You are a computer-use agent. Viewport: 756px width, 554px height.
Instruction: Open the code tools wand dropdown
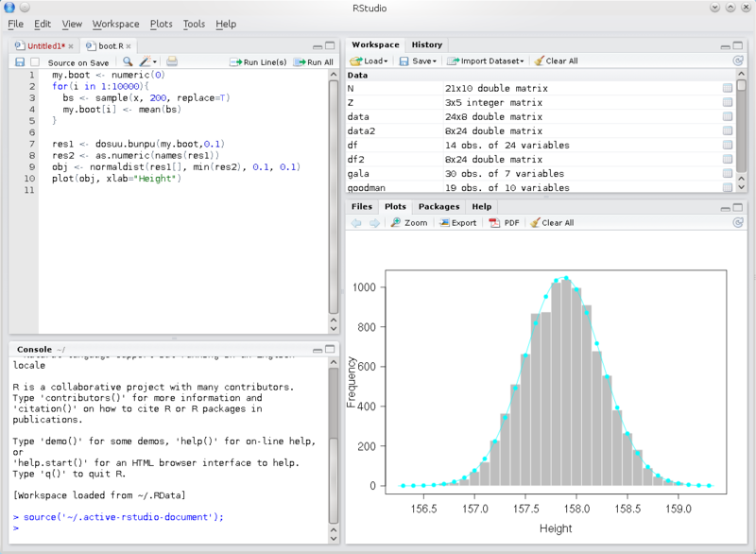148,61
